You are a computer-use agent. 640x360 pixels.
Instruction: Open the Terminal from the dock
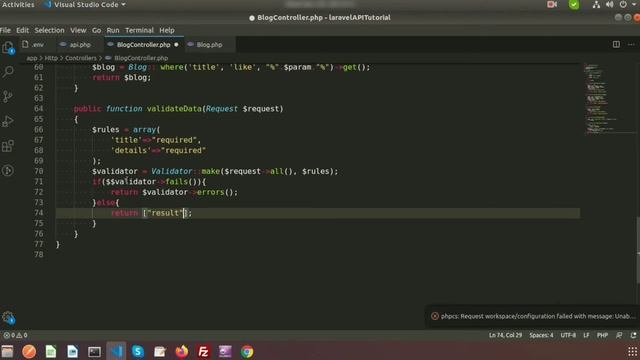(x=94, y=351)
